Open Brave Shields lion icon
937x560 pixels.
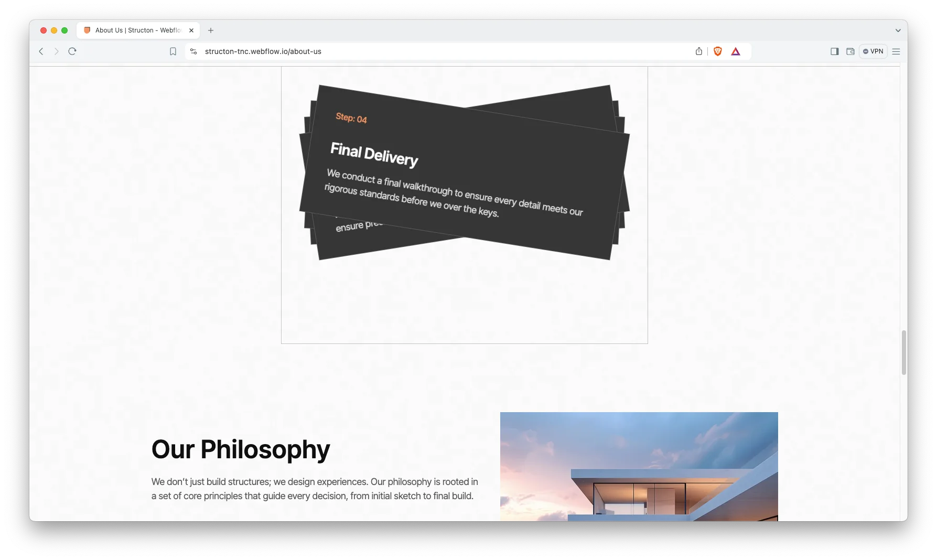[x=718, y=51]
